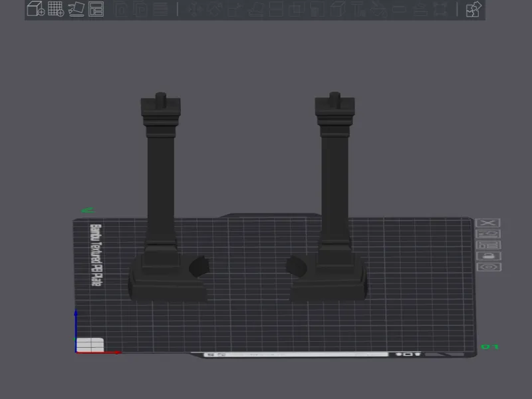Add a new plate with grid icon
Image resolution: width=532 pixels, height=399 pixels.
(56, 9)
